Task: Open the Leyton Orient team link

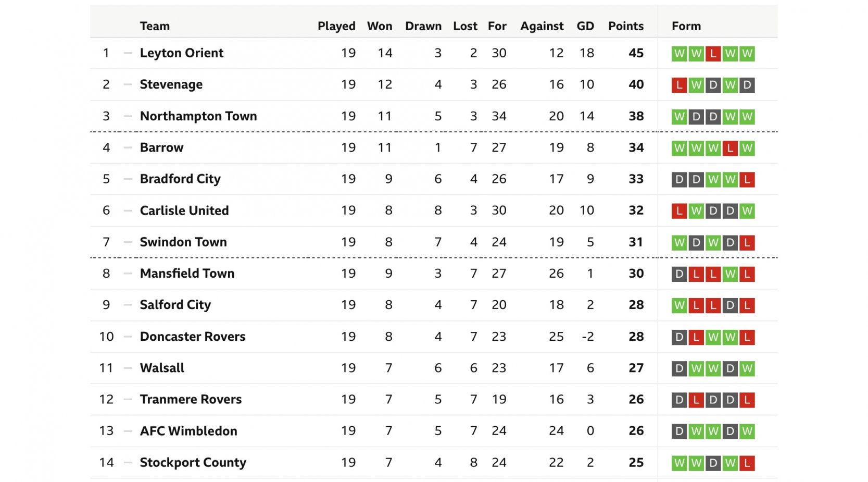Action: [x=181, y=53]
